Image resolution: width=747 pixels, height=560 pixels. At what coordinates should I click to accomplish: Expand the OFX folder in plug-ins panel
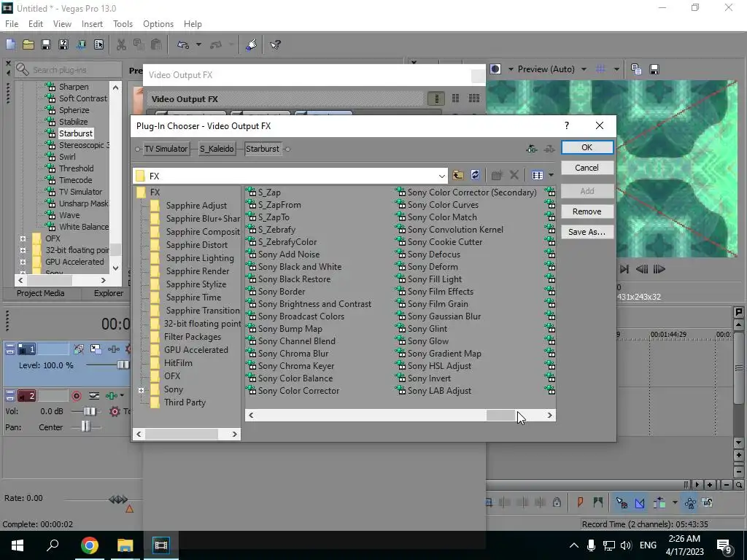[x=23, y=238]
